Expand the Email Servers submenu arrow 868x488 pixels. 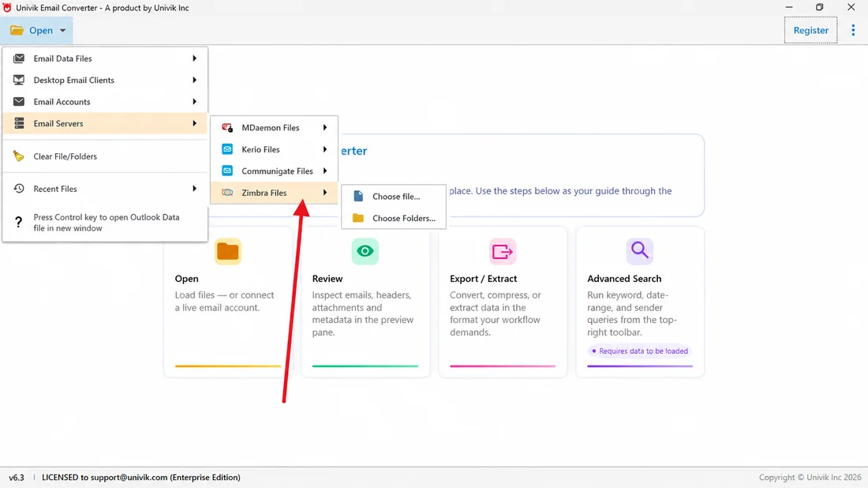coord(194,123)
